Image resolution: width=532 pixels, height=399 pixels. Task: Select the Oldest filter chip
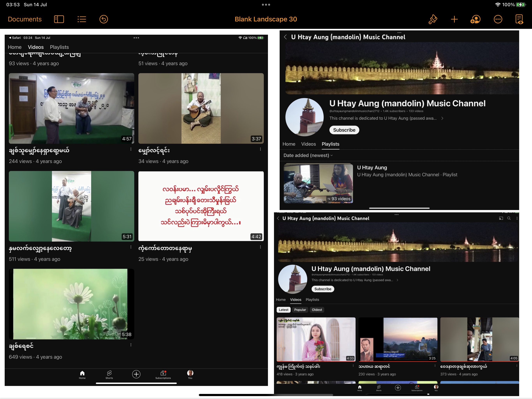pos(317,310)
